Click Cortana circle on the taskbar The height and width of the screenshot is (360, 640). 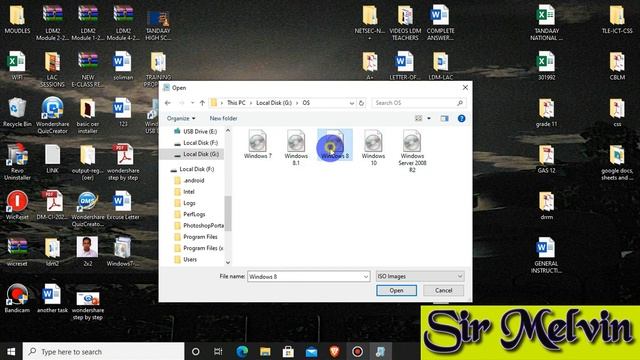[x=196, y=351]
